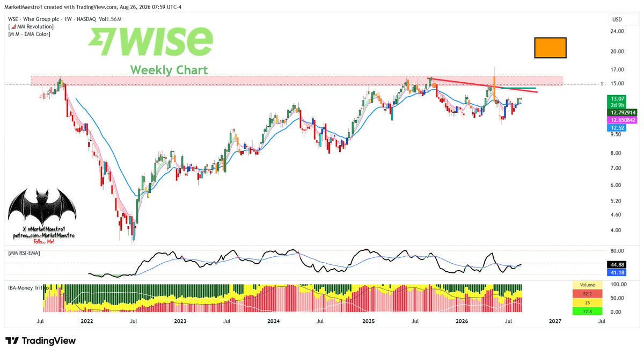
Task: Click the 80.00 RSI scale label
Action: [617, 251]
